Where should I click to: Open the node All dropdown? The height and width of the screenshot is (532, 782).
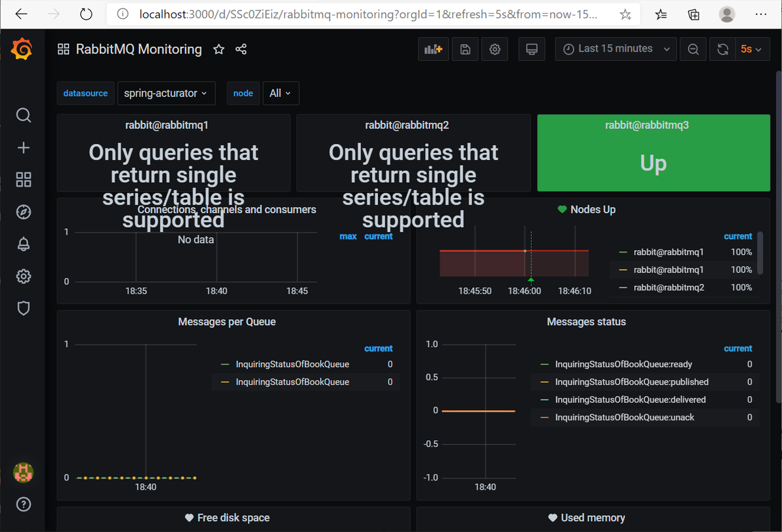[x=281, y=93]
